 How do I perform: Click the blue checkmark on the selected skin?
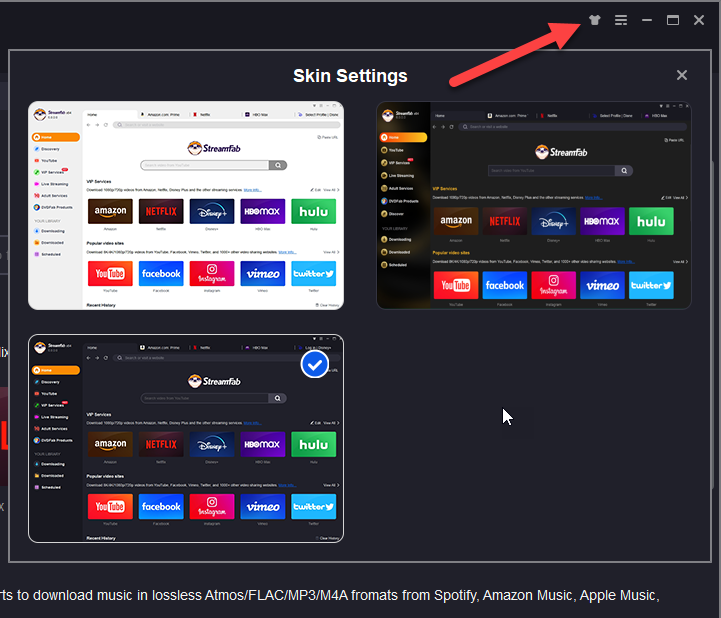point(315,365)
